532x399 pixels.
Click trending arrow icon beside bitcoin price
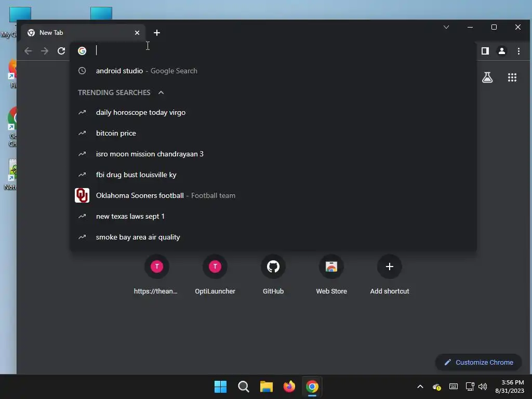click(82, 133)
